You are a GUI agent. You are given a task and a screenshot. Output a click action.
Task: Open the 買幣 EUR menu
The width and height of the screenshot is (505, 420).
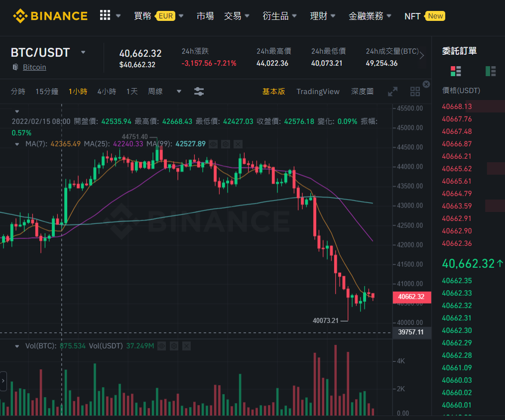tap(159, 16)
